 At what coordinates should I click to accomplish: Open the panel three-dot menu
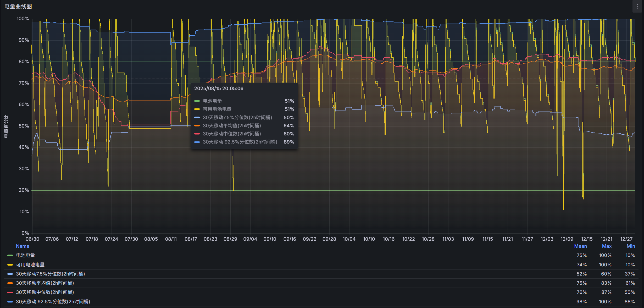(637, 6)
